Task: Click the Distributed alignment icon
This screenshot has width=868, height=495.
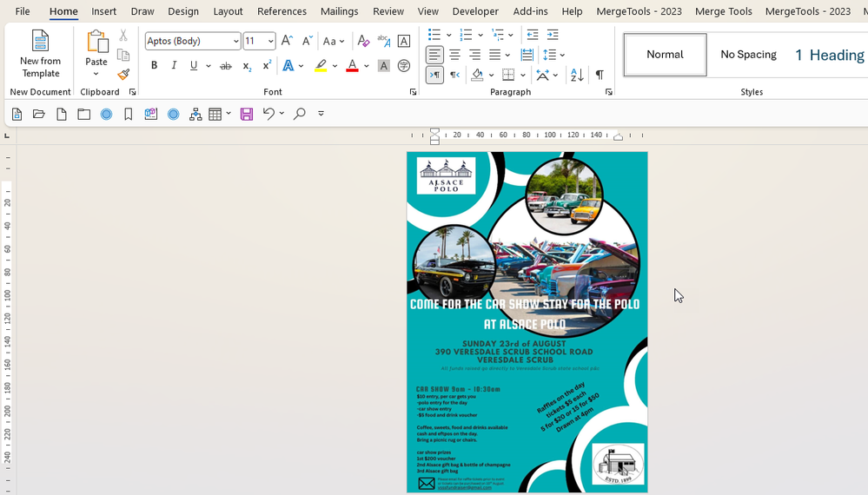Action: 527,55
